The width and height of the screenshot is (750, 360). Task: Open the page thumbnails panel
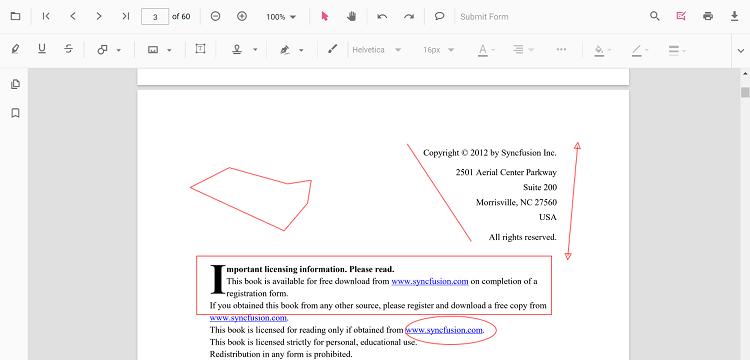tap(15, 84)
